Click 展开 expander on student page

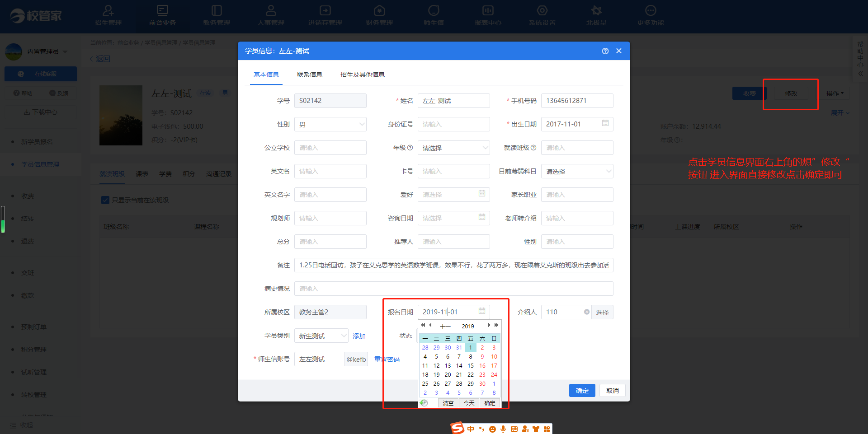pos(840,113)
